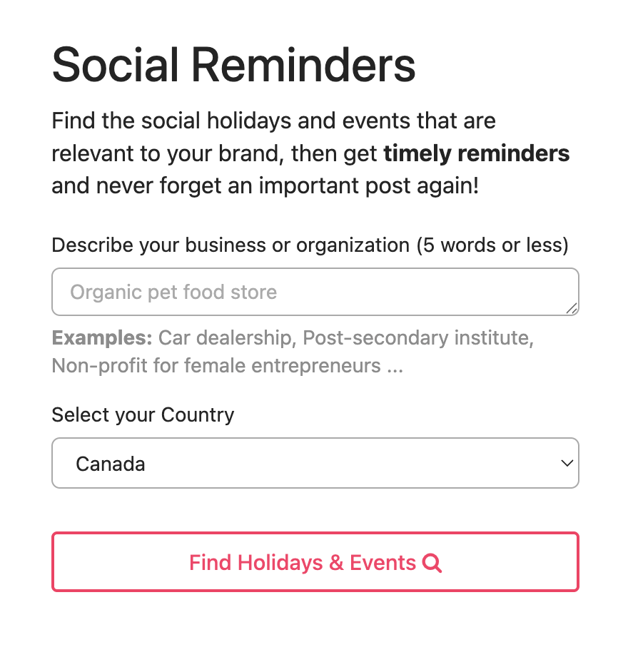Click the chevron arrow in Country select
The height and width of the screenshot is (672, 628).
pos(567,463)
